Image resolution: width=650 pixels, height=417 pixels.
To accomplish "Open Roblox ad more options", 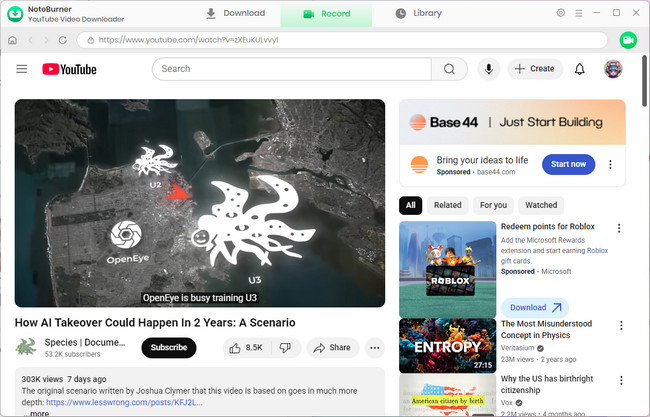I will tap(619, 228).
